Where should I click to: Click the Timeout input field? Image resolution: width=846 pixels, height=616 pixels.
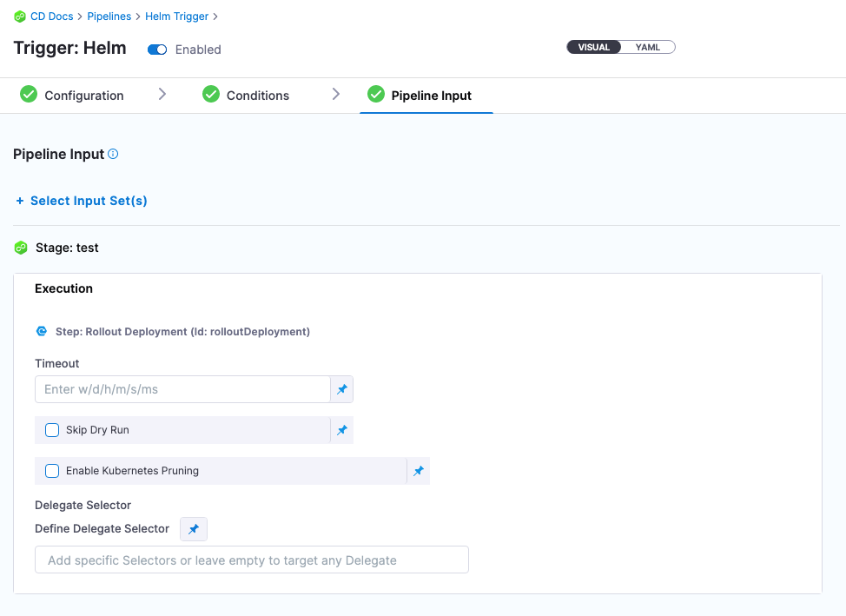click(x=182, y=389)
